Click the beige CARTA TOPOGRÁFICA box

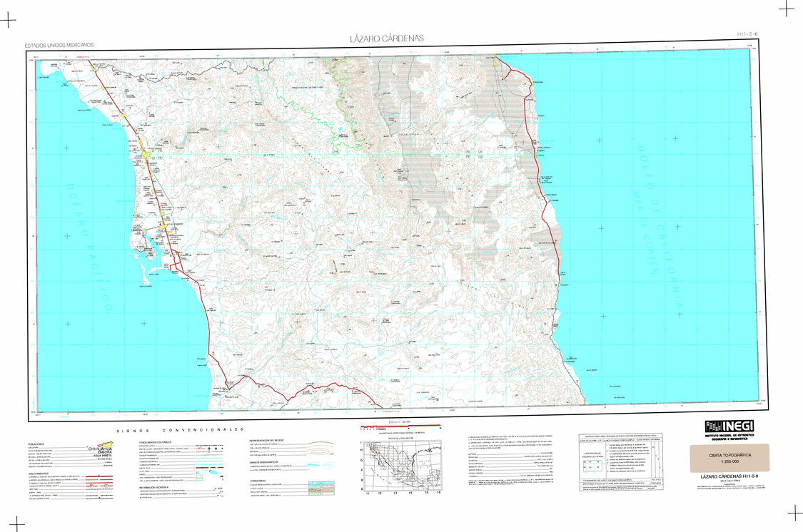point(729,458)
